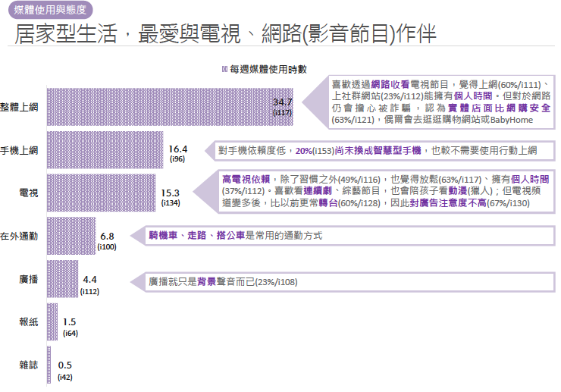Click the value 16.4 data label
The image size is (561, 392).
178,149
